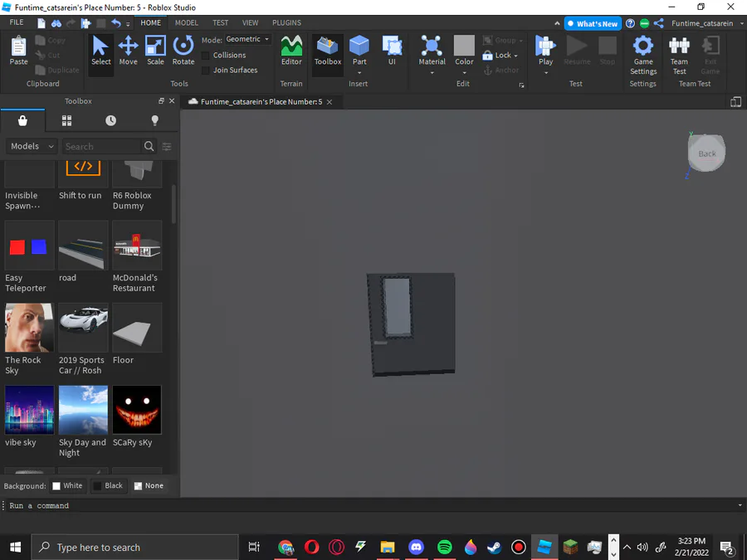Click the What's New button
The width and height of the screenshot is (747, 560).
tap(592, 24)
